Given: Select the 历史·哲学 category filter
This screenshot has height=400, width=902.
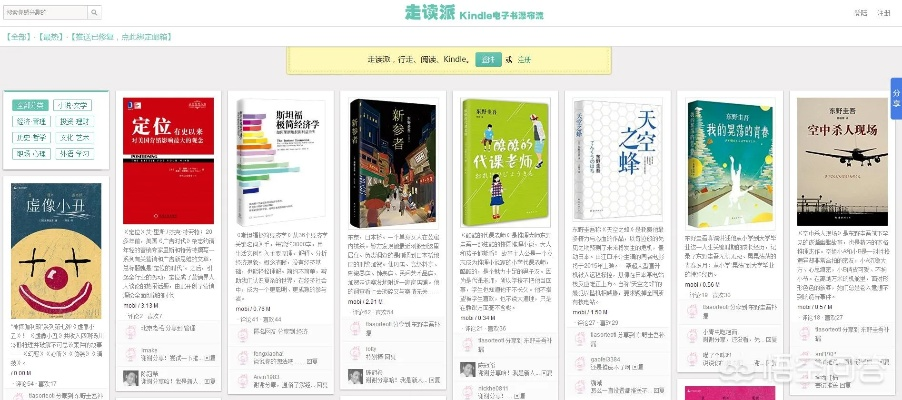Looking at the screenshot, I should tap(30, 138).
